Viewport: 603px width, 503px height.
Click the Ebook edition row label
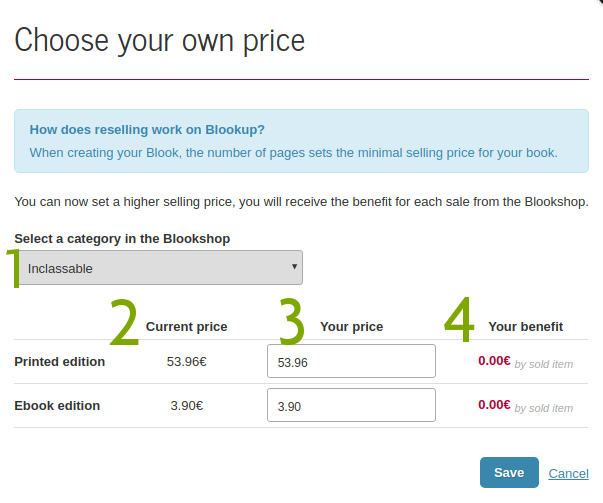point(57,405)
